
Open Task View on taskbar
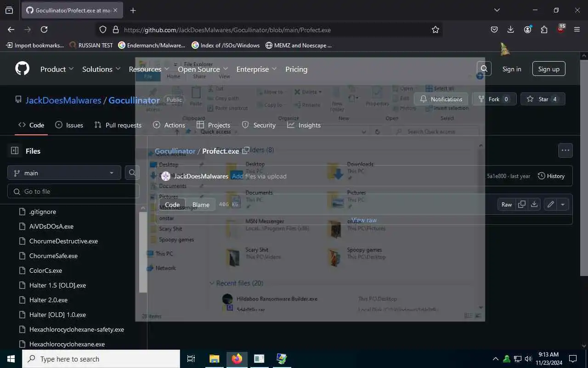coord(191,359)
